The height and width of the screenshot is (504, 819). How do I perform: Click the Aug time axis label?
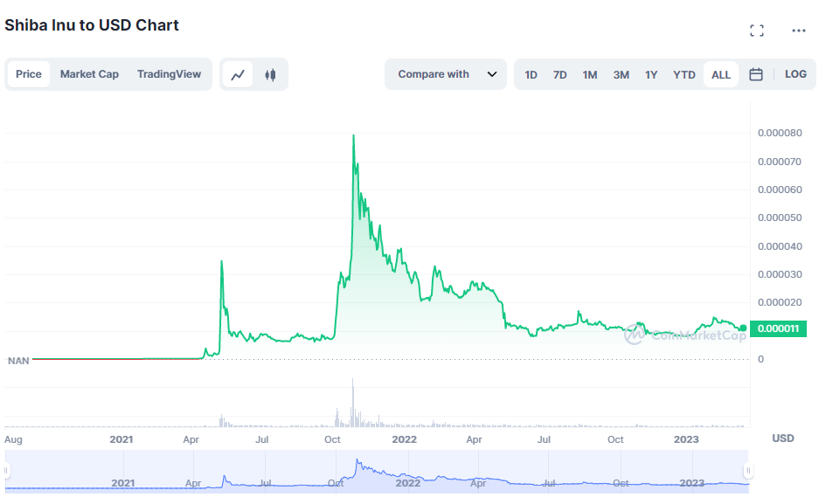click(x=14, y=439)
